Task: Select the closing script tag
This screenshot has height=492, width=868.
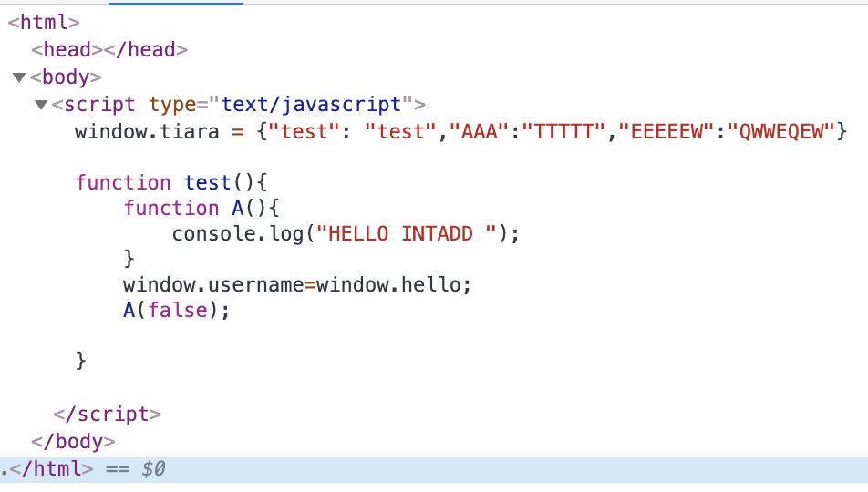Action: 108,414
